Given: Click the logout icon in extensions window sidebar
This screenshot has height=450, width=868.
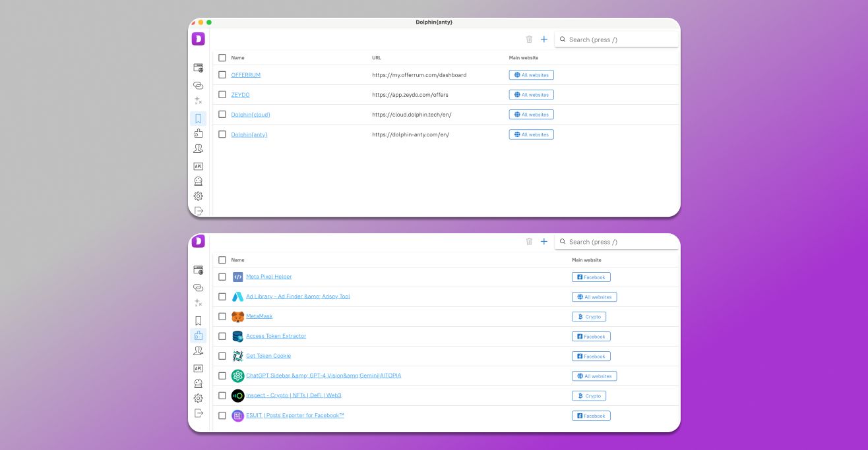Looking at the screenshot, I should click(x=198, y=413).
